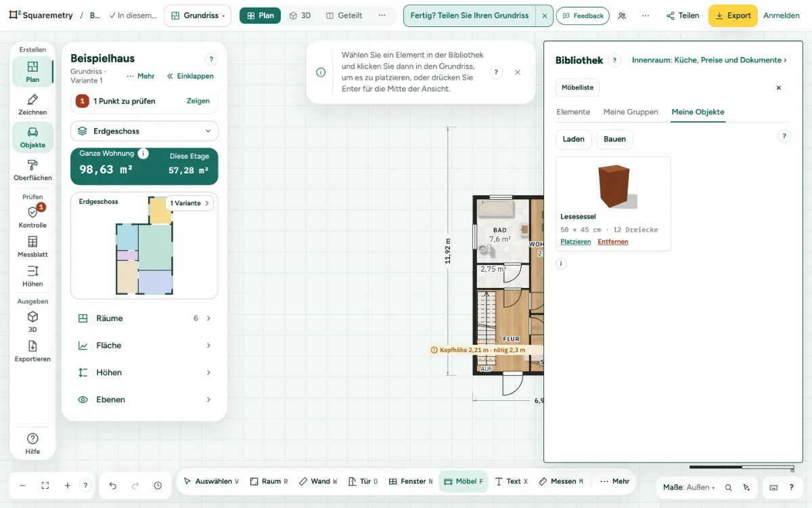This screenshot has height=508, width=812.
Task: Click the yellow Export button
Action: click(x=733, y=16)
